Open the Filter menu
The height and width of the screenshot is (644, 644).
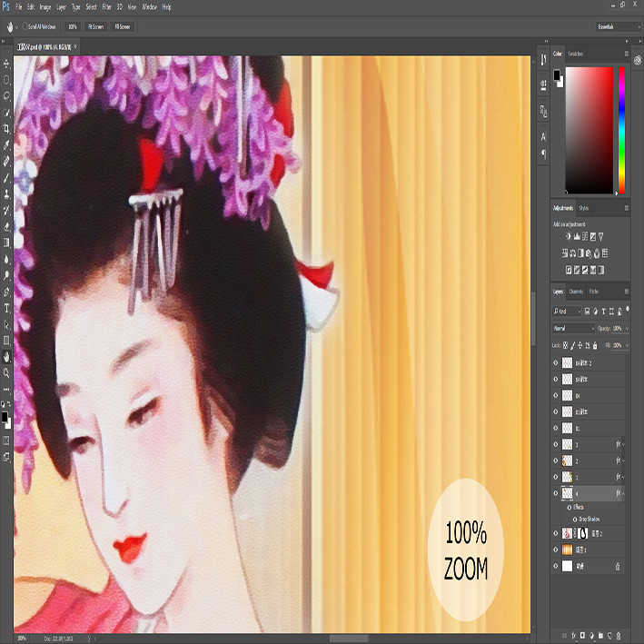click(x=107, y=7)
